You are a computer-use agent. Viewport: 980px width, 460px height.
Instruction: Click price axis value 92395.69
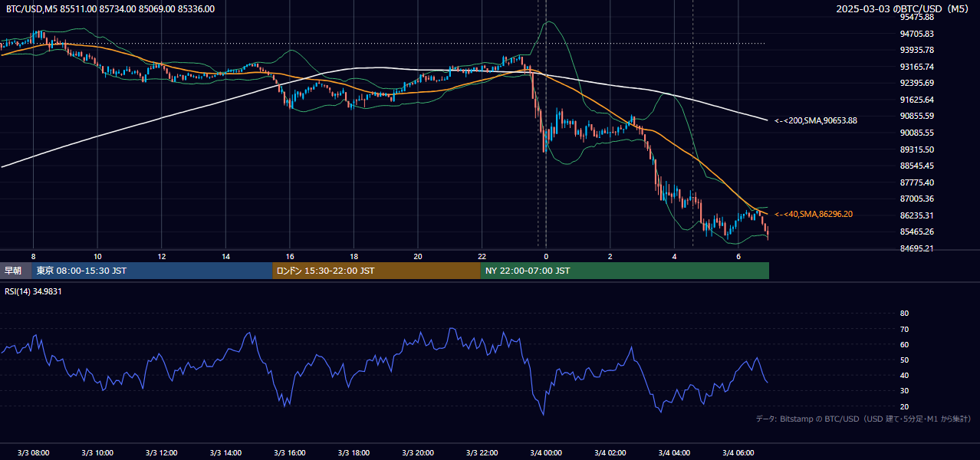click(916, 83)
